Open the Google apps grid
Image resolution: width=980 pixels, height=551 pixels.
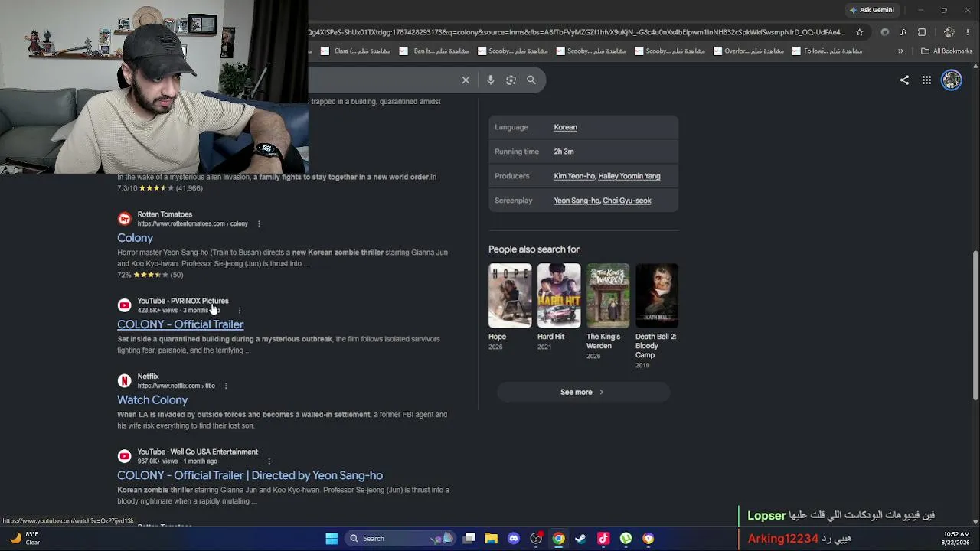coord(926,80)
